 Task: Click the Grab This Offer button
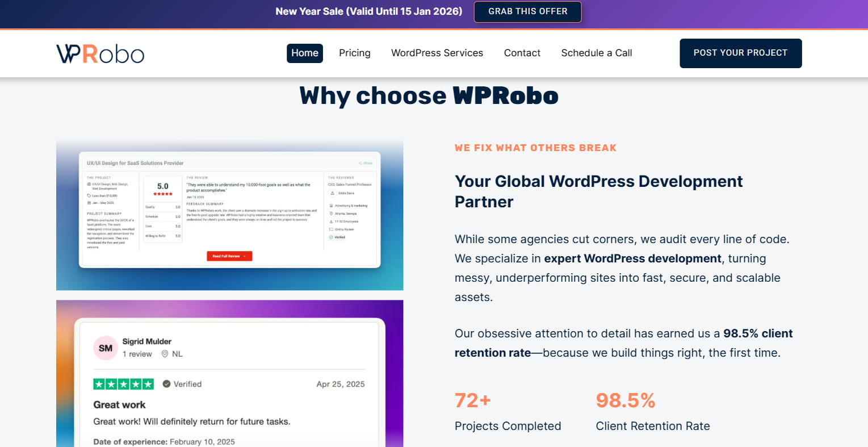click(527, 11)
